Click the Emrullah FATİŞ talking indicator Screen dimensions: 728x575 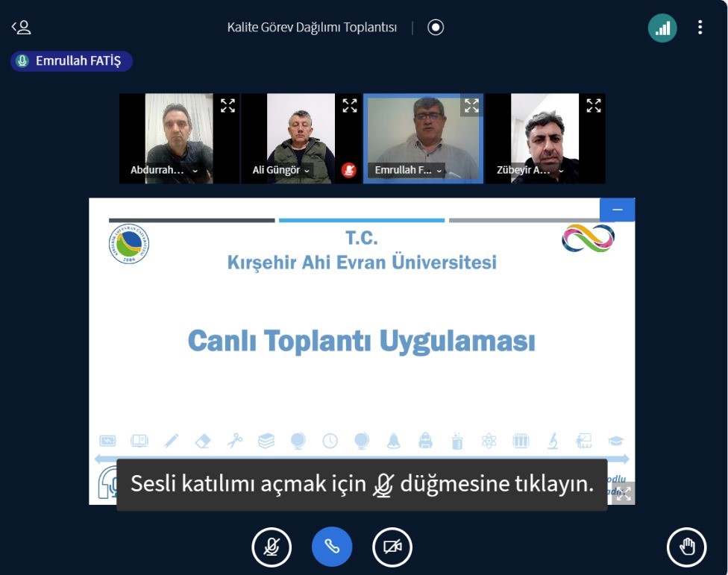(x=72, y=61)
